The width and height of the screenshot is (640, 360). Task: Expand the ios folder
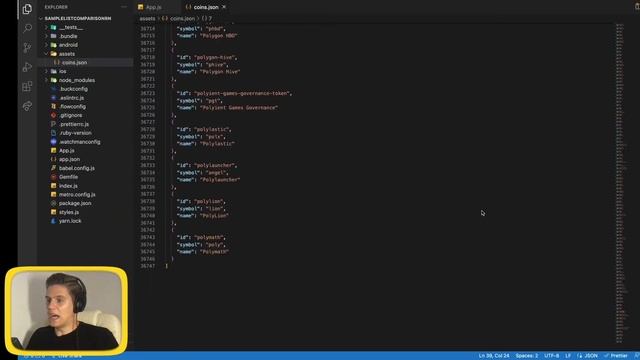pyautogui.click(x=62, y=71)
